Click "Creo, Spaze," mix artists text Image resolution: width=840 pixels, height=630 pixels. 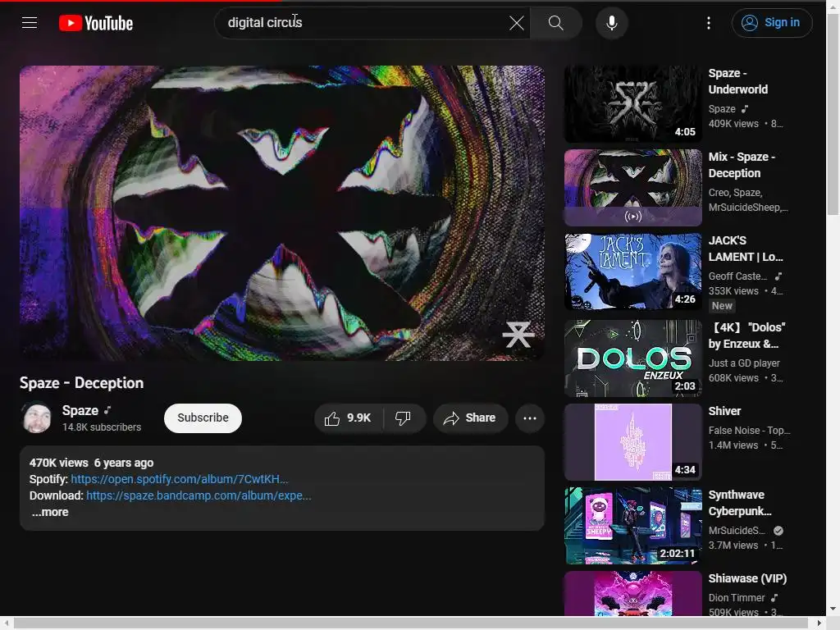735,193
